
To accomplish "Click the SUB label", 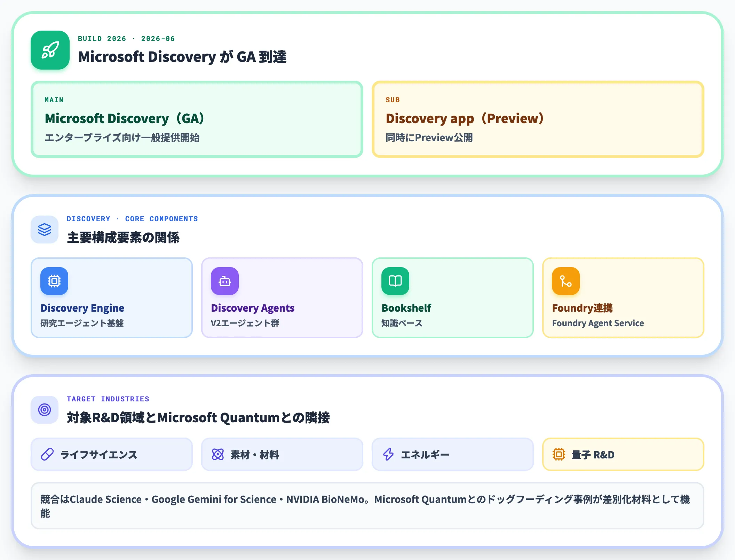I will (x=393, y=100).
